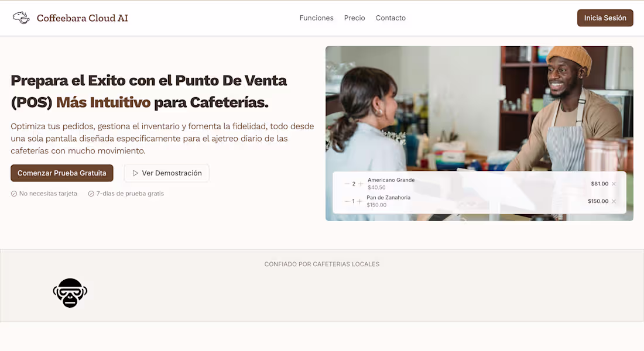644x351 pixels.
Task: Click the $150.00 price for Pan de Zanahoria
Action: click(598, 201)
